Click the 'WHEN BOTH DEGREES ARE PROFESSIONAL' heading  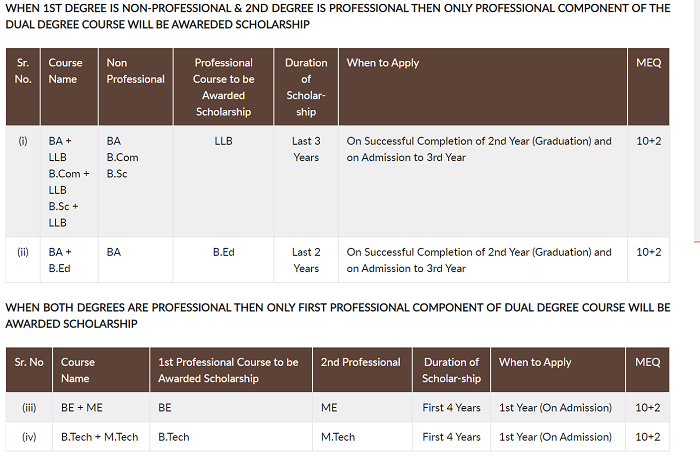[338, 316]
